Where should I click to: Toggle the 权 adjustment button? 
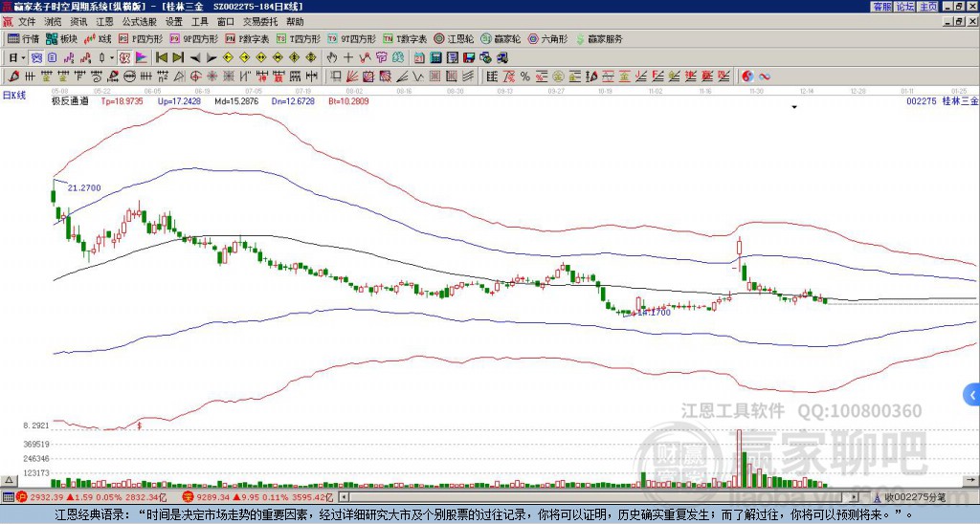pos(124,58)
